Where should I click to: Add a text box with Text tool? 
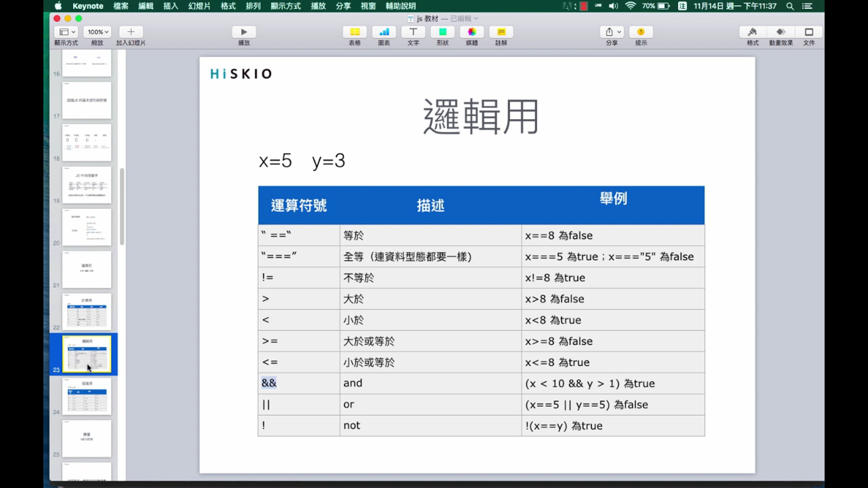point(413,32)
